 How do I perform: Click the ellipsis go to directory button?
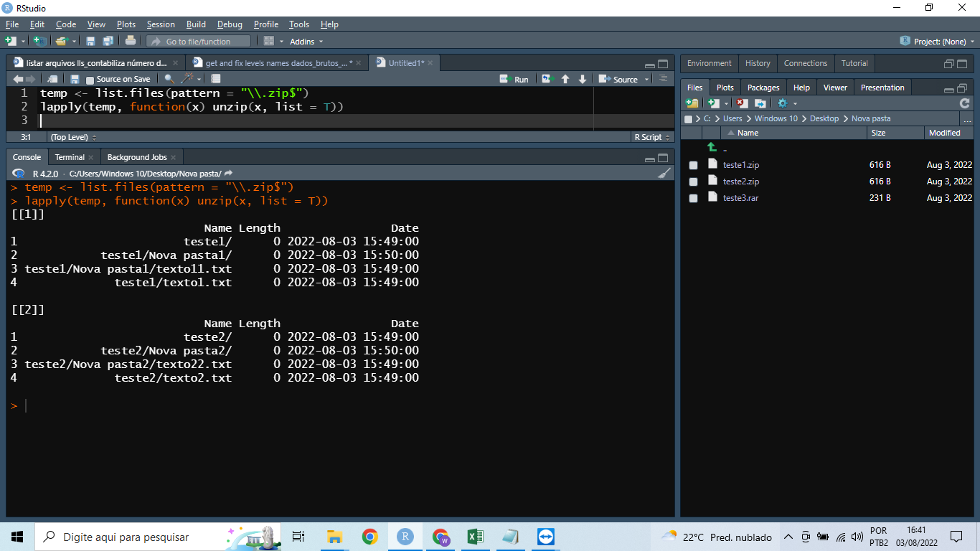pyautogui.click(x=966, y=119)
